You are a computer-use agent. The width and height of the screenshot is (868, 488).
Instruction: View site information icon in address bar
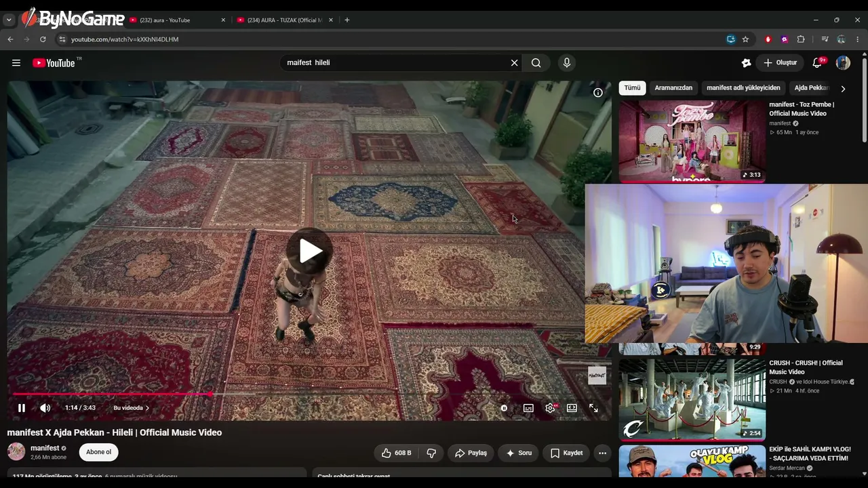click(x=62, y=39)
